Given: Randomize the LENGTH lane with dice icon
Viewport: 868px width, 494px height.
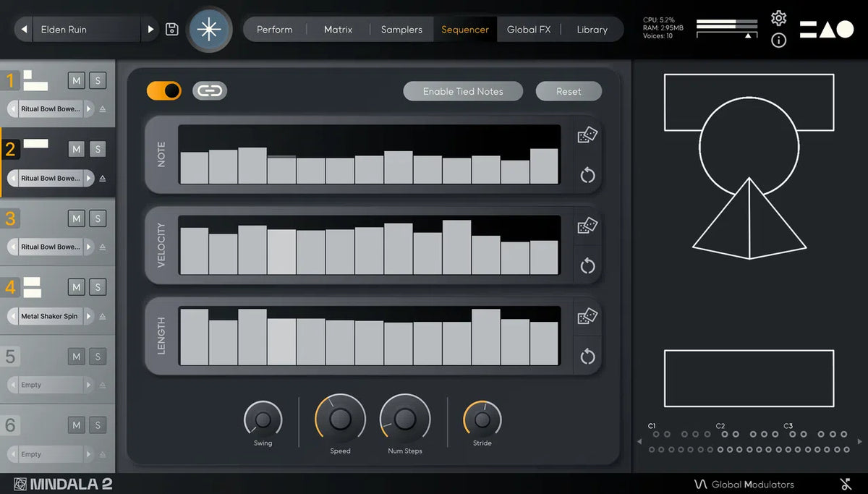Looking at the screenshot, I should (587, 317).
